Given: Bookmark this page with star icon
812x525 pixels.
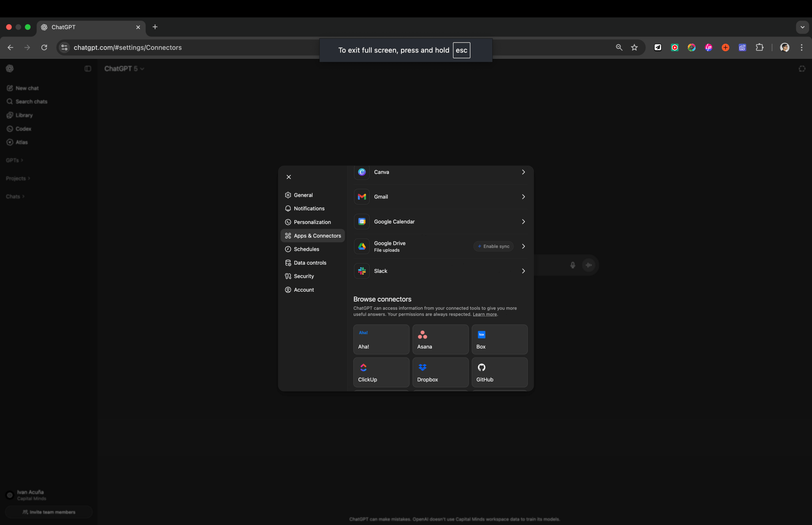Looking at the screenshot, I should tap(634, 47).
